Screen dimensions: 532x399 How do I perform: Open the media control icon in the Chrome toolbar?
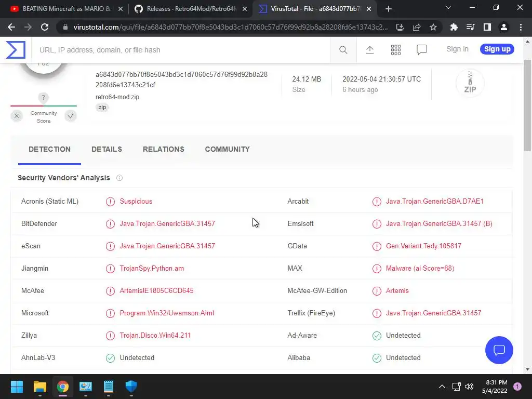(x=470, y=27)
